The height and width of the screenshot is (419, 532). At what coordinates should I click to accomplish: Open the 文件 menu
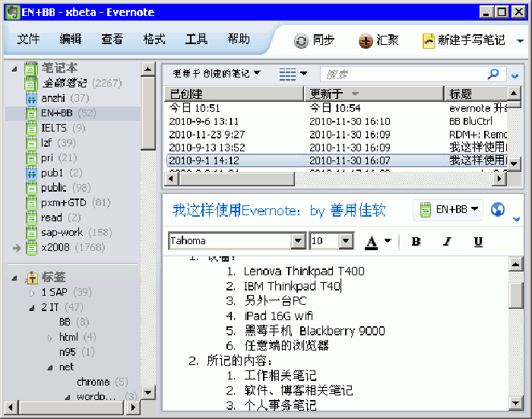coord(28,39)
